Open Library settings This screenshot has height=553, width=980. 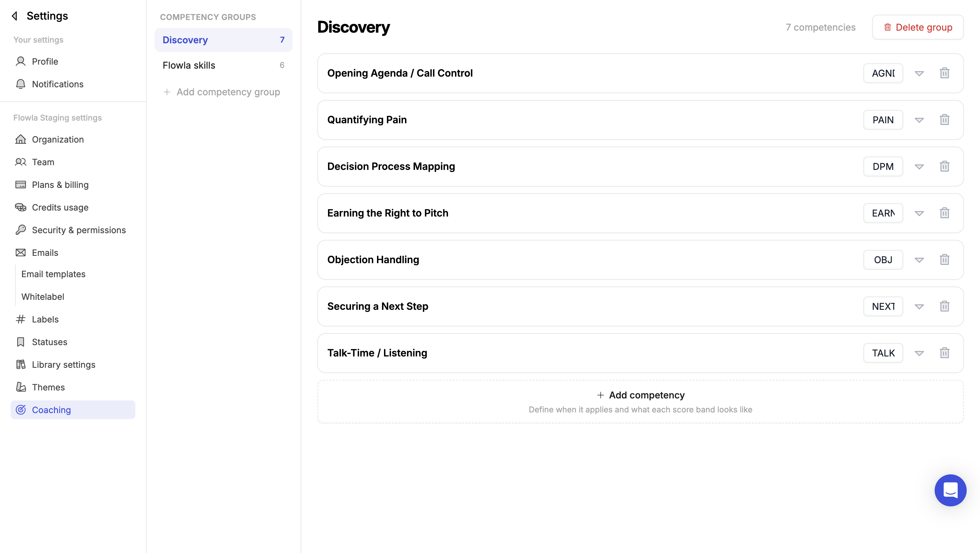click(x=73, y=365)
